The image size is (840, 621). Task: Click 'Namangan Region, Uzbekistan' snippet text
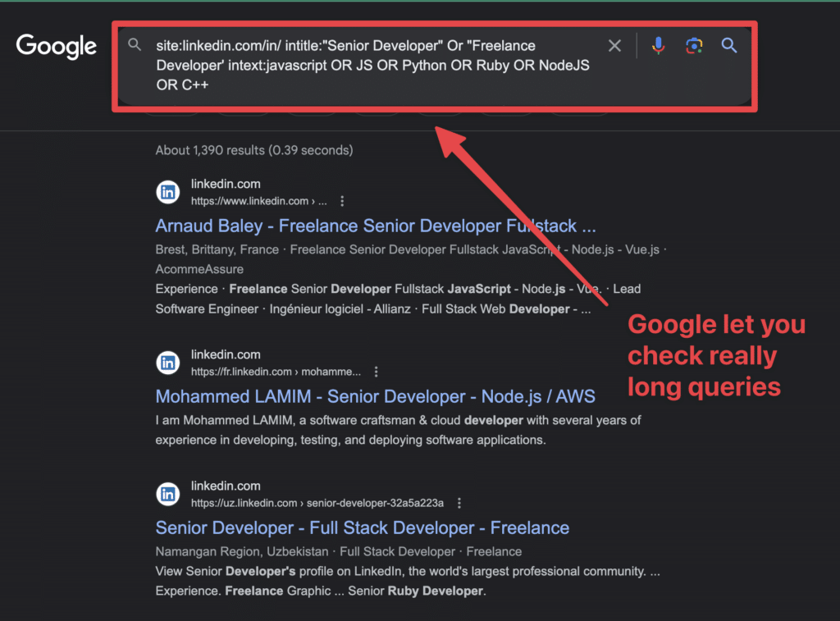pyautogui.click(x=242, y=551)
